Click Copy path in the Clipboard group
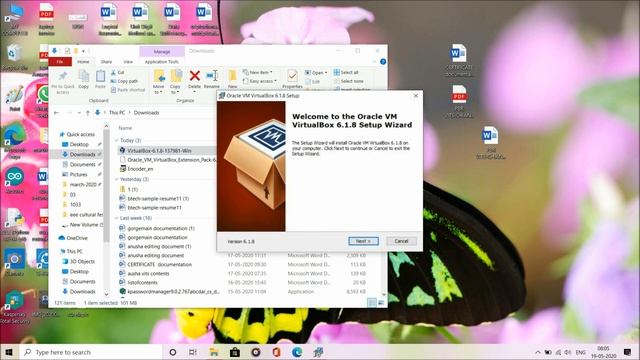 click(x=124, y=81)
